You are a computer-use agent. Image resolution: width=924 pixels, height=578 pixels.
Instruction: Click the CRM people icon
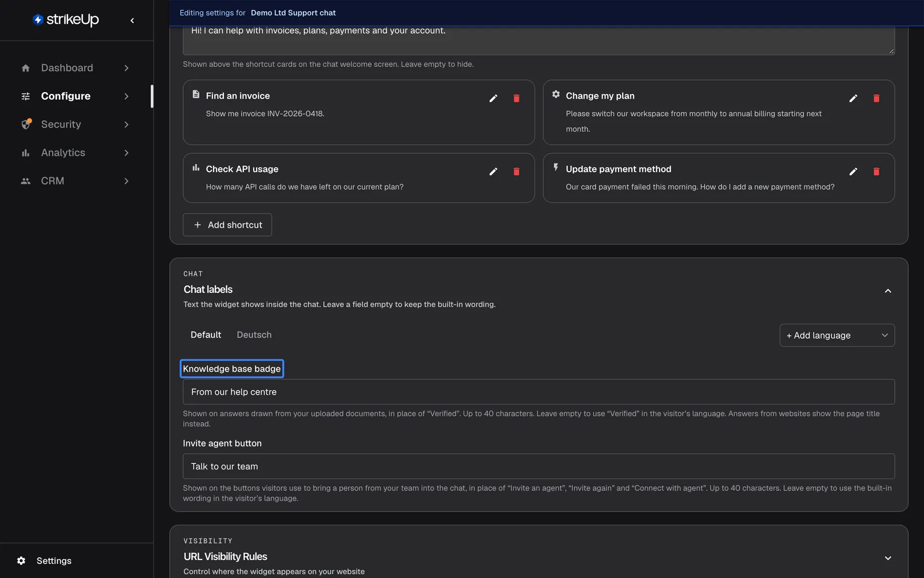coord(26,181)
